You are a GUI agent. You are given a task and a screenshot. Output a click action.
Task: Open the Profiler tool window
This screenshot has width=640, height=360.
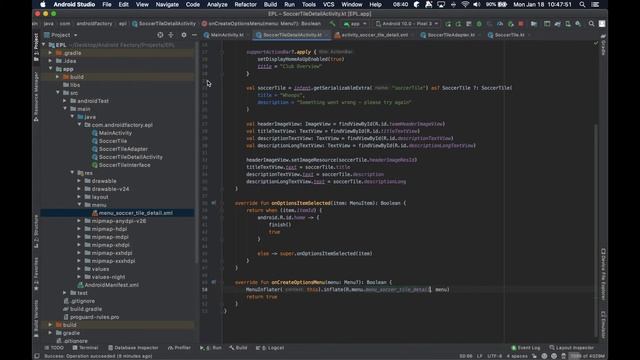click(179, 348)
